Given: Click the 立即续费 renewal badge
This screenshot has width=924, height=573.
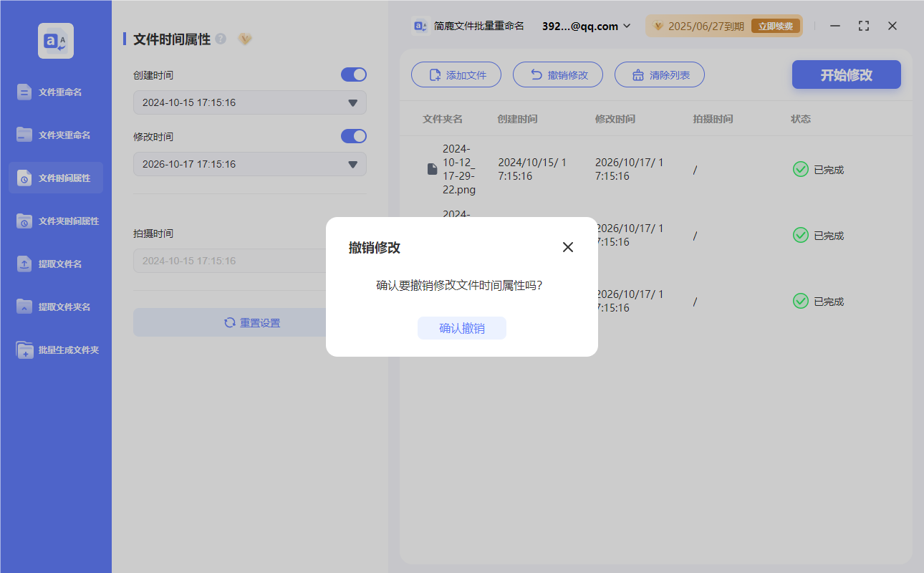Looking at the screenshot, I should (x=776, y=25).
